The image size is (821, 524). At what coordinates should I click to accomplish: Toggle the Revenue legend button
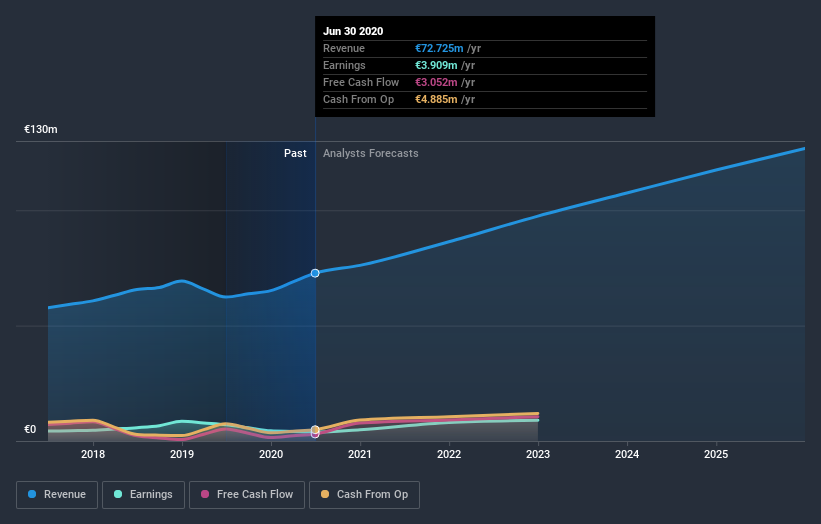click(57, 495)
